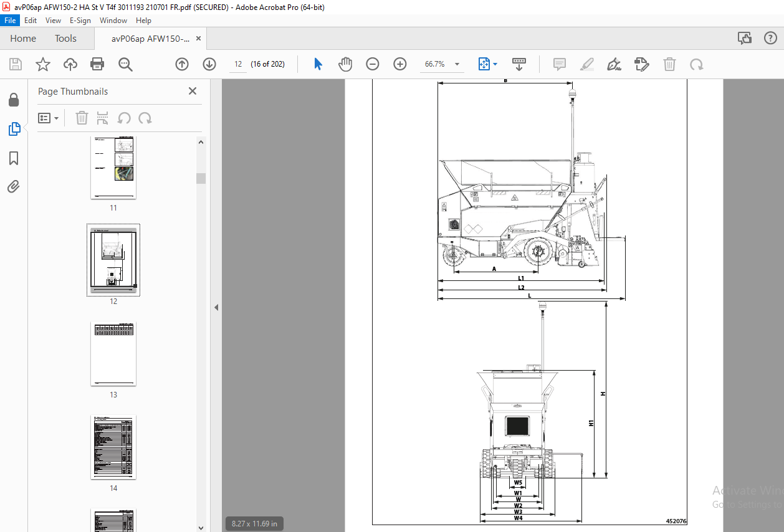Add a sticky note comment

click(x=560, y=64)
